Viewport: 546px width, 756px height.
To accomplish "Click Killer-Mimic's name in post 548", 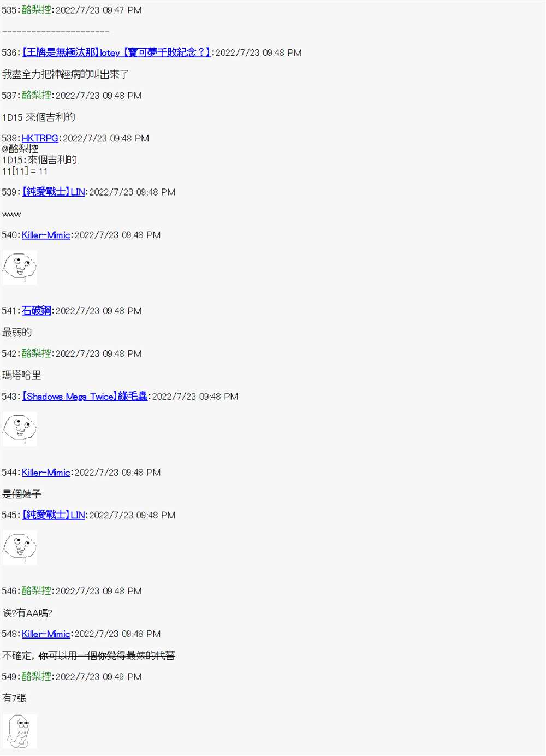I will coord(46,634).
